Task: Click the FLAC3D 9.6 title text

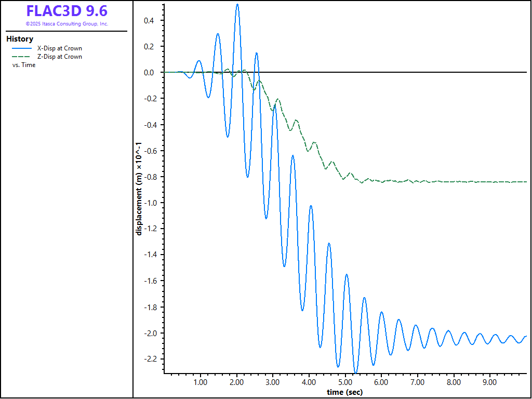Action: pyautogui.click(x=67, y=11)
